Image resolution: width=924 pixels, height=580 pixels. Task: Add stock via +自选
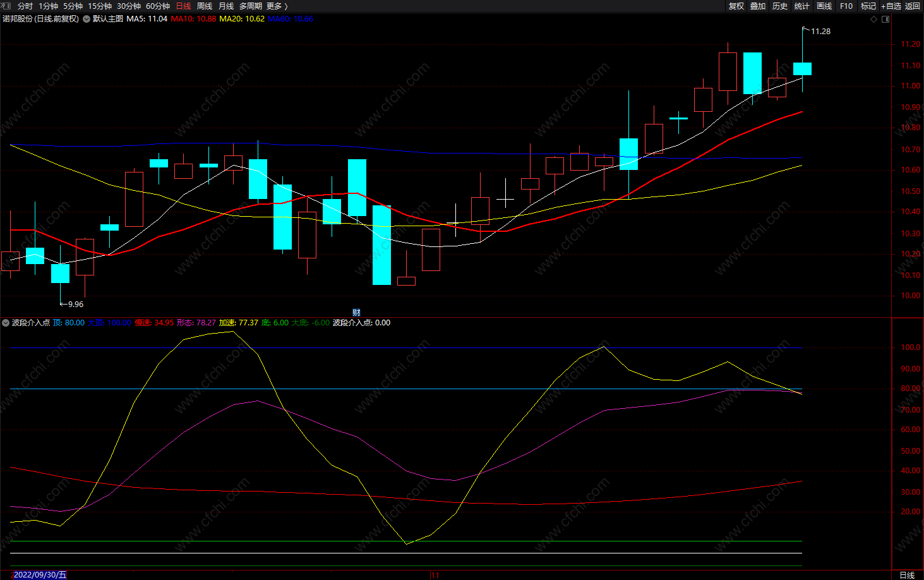891,6
